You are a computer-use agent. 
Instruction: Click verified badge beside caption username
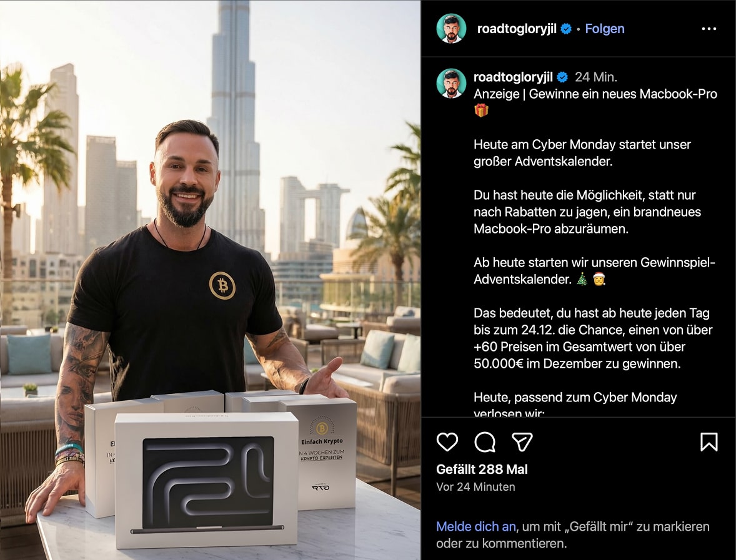tap(562, 77)
